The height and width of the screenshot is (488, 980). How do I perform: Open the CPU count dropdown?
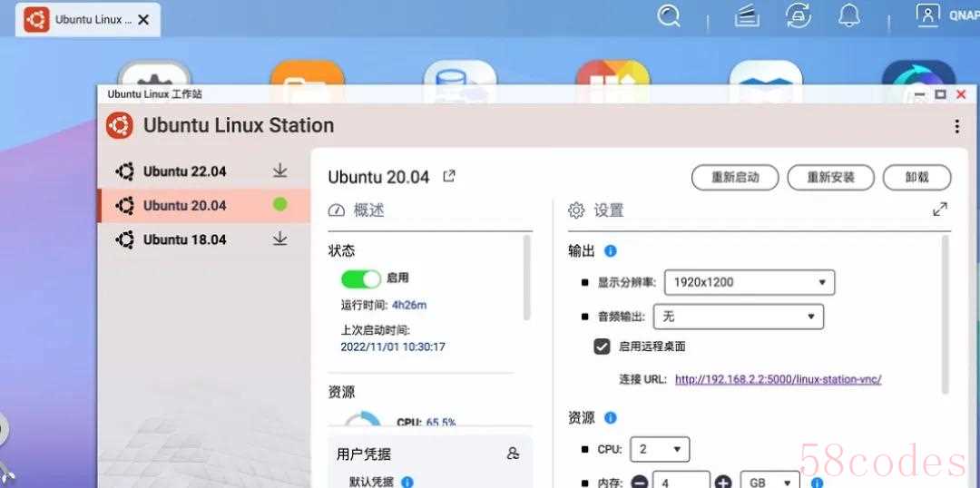(660, 449)
